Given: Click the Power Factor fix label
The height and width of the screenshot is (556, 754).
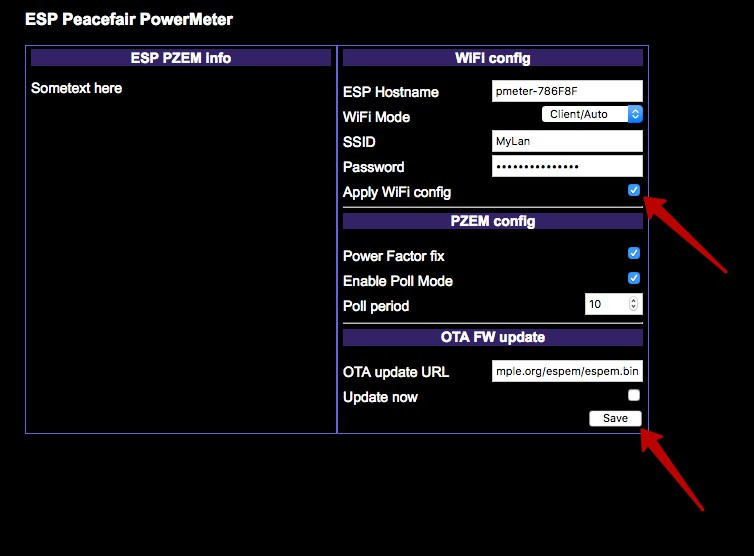Looking at the screenshot, I should [x=393, y=256].
